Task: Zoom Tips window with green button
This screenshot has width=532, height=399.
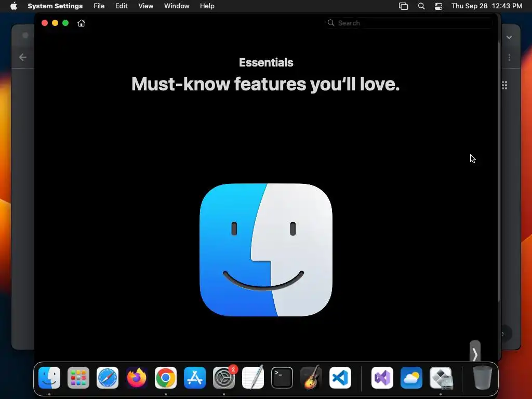Action: 65,23
